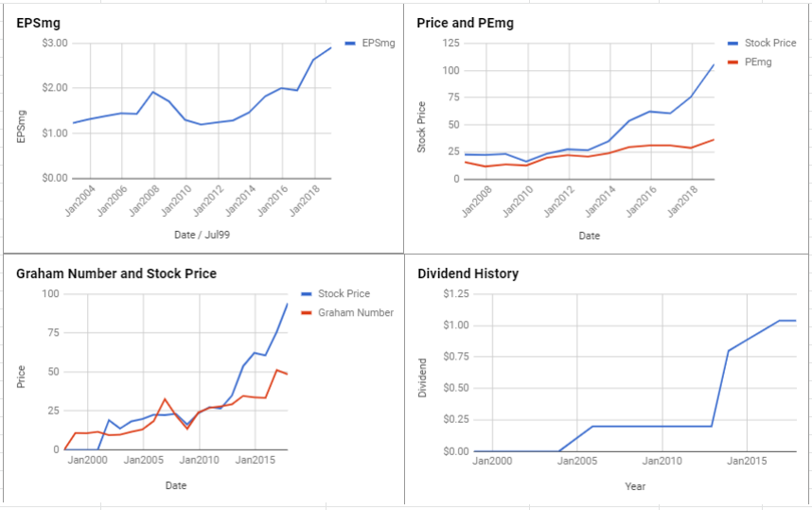Click the Jan2008 tick label on the EPSmg chart
This screenshot has width=812, height=510.
145,201
